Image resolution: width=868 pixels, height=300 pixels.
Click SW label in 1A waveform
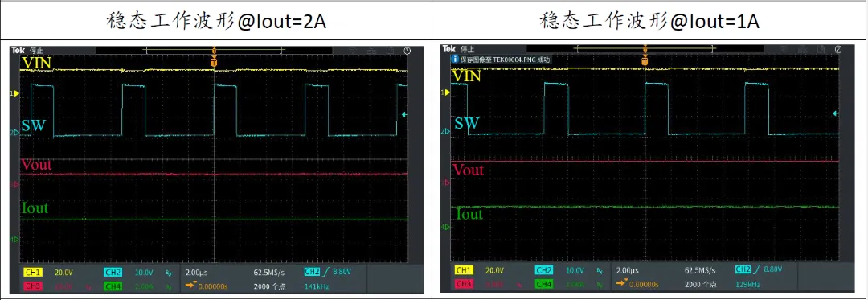(467, 123)
